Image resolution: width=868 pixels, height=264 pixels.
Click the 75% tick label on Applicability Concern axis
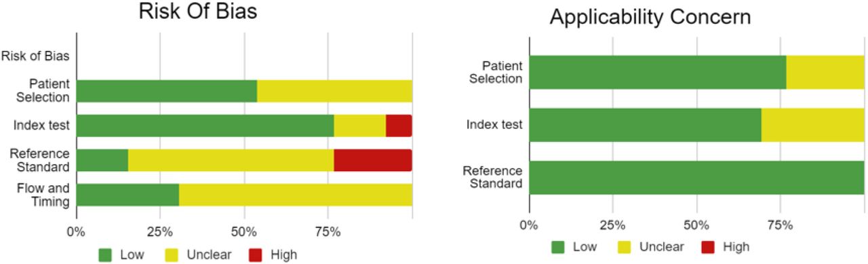[x=780, y=224]
